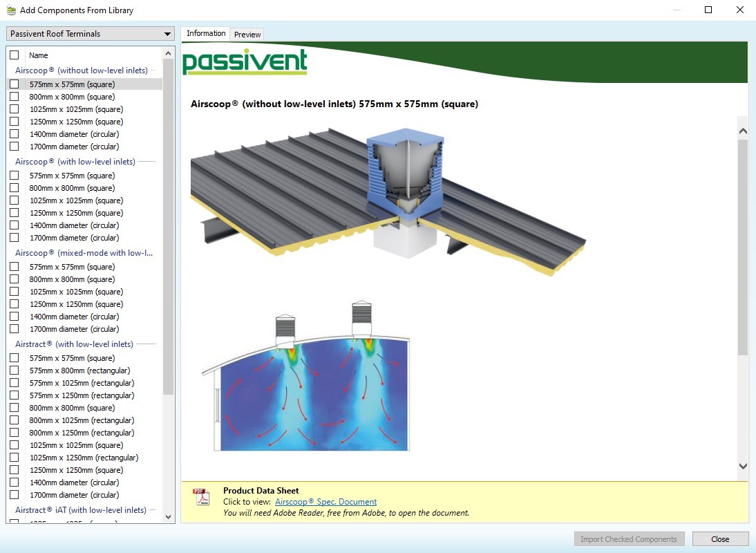Tick the select-all checkbox beside Name header
This screenshot has width=756, height=553.
tap(14, 55)
